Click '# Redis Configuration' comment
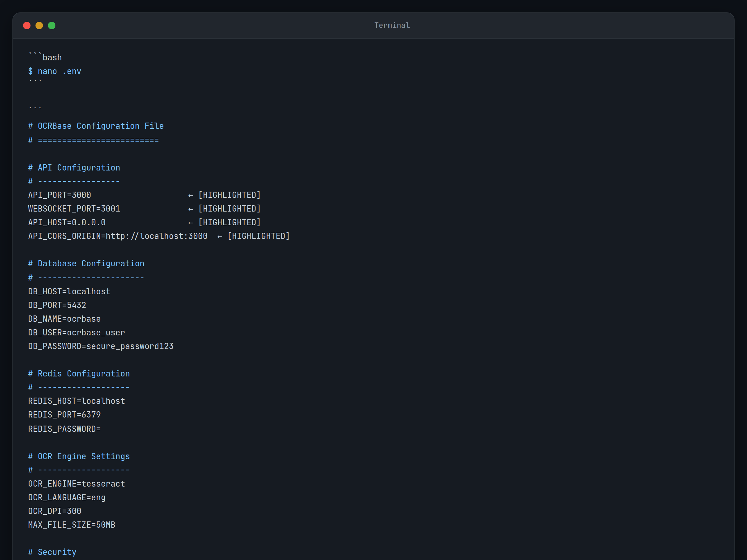The width and height of the screenshot is (747, 560). (79, 374)
